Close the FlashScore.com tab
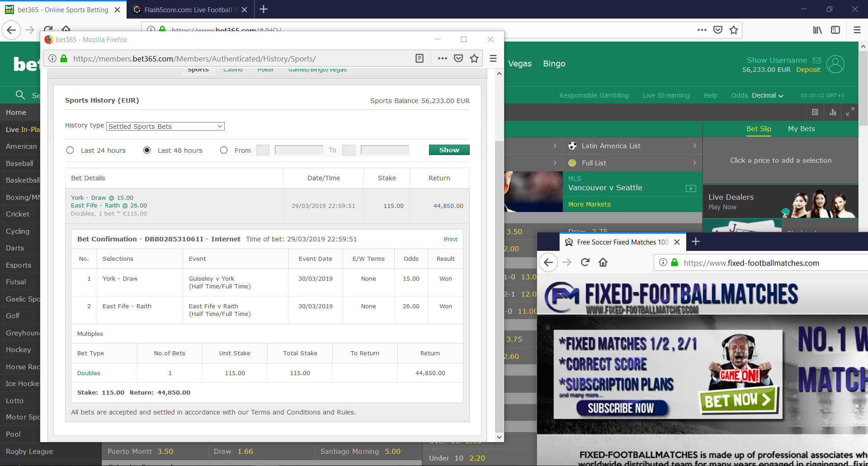The image size is (868, 466). pyautogui.click(x=244, y=9)
